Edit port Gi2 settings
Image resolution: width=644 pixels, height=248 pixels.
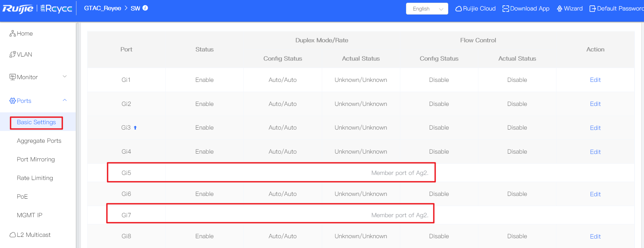(x=595, y=104)
